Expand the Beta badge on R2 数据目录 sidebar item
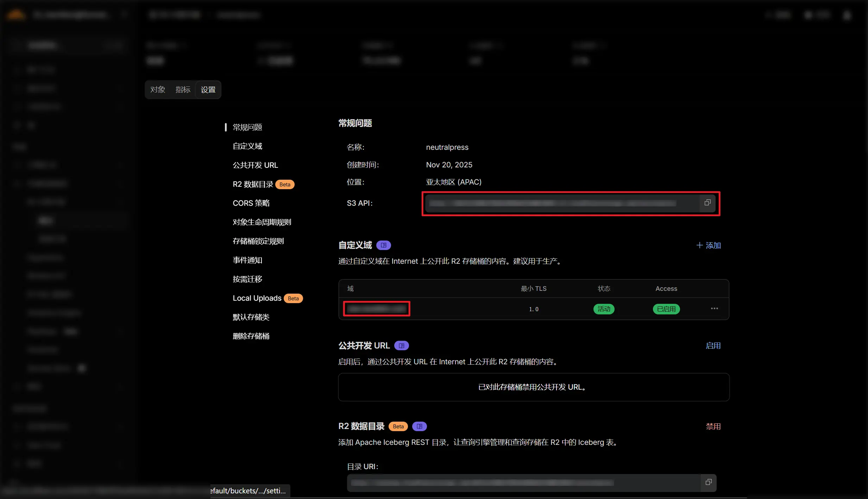Image resolution: width=868 pixels, height=499 pixels. (284, 184)
